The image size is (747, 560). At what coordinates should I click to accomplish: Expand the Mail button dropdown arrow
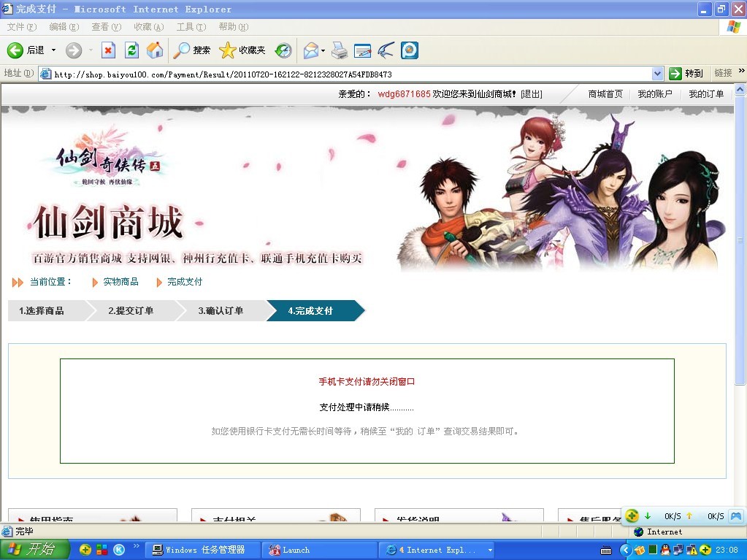[323, 50]
